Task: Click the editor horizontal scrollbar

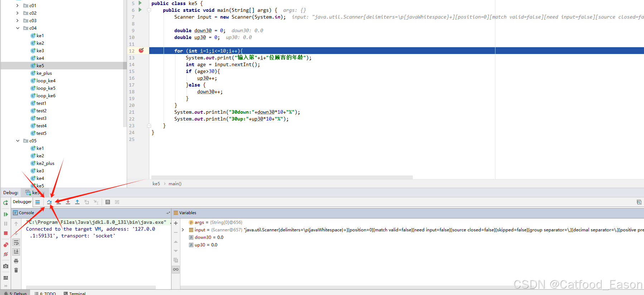Action: tap(282, 177)
